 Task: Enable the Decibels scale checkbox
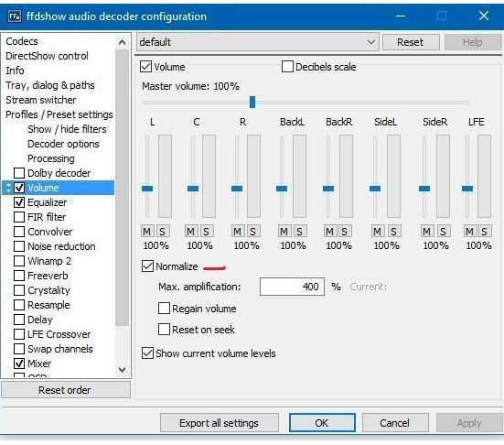click(x=287, y=67)
